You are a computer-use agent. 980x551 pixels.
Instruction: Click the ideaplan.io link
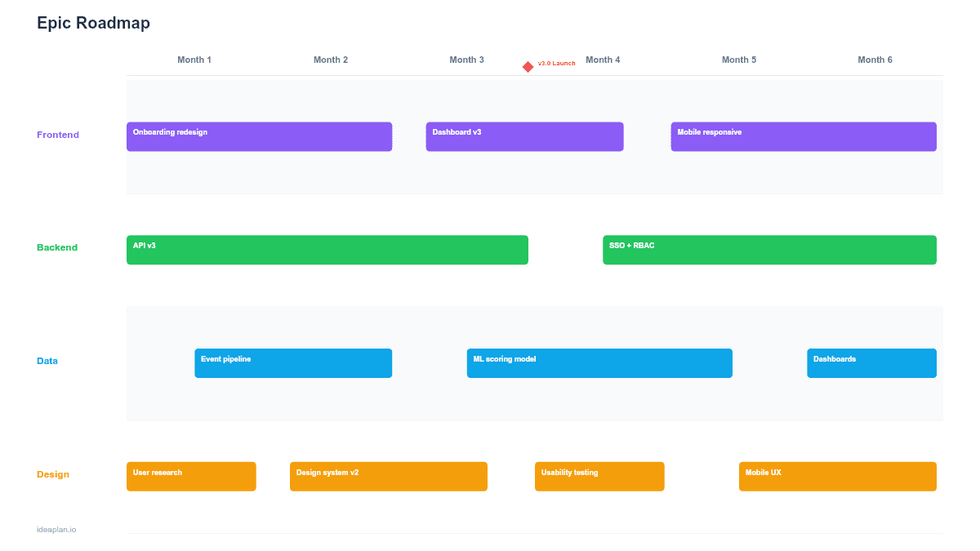click(55, 529)
